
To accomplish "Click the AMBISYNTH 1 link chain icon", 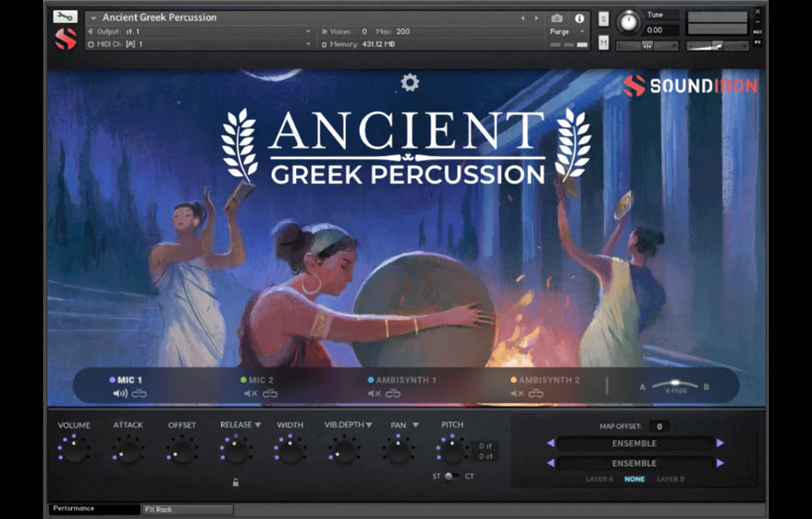I will click(x=393, y=394).
